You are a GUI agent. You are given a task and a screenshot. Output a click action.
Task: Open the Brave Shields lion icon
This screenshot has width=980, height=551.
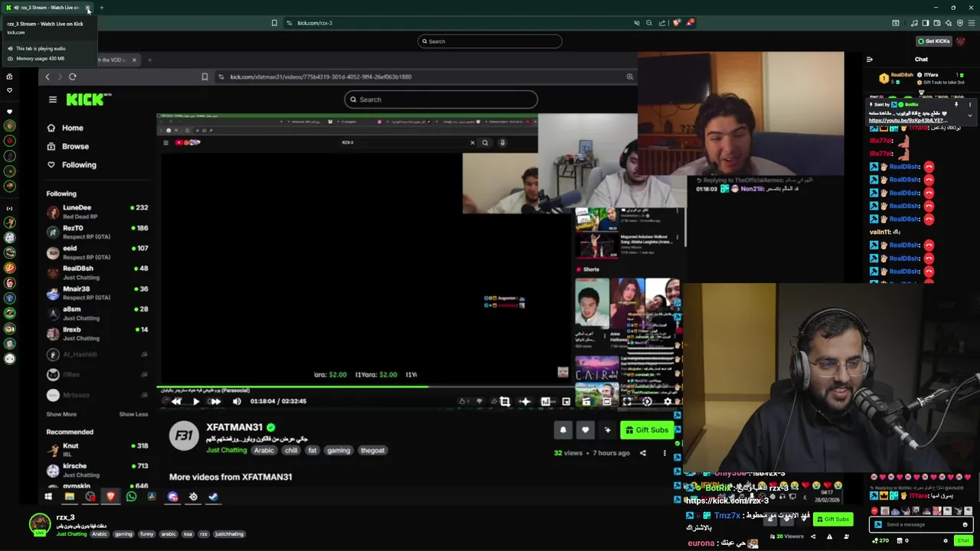pyautogui.click(x=676, y=23)
